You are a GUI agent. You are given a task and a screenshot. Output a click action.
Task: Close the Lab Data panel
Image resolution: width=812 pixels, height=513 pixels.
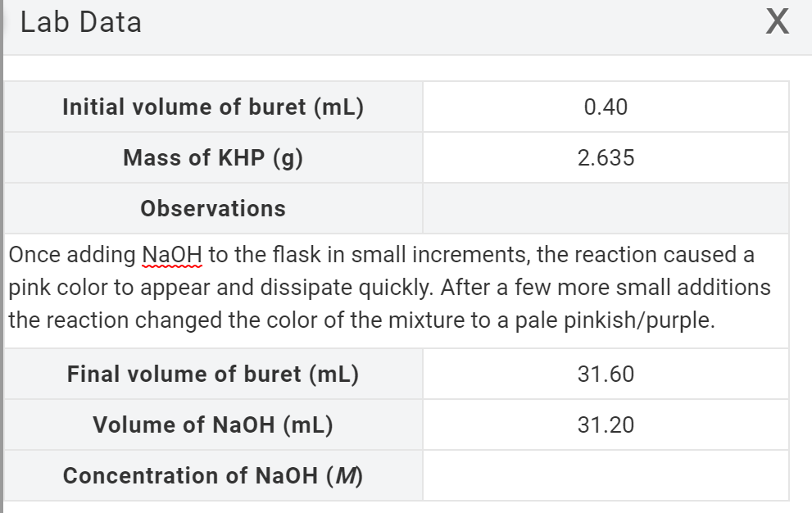tap(778, 22)
